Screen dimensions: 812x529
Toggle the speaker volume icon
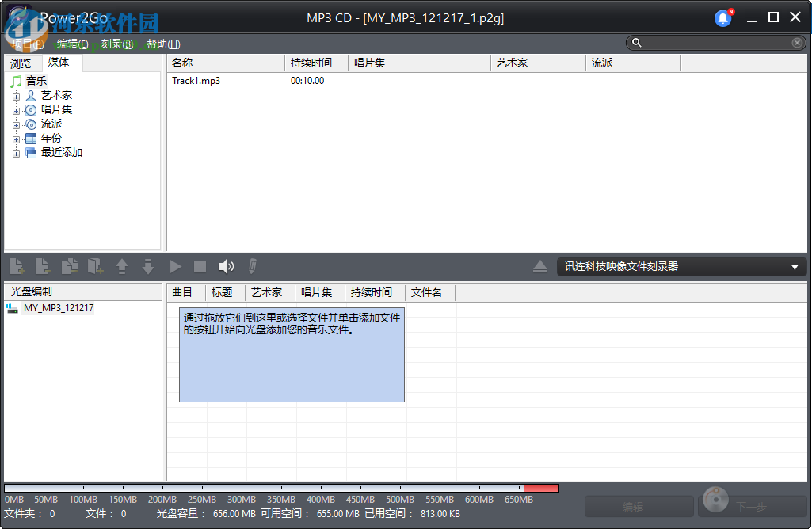click(x=227, y=266)
